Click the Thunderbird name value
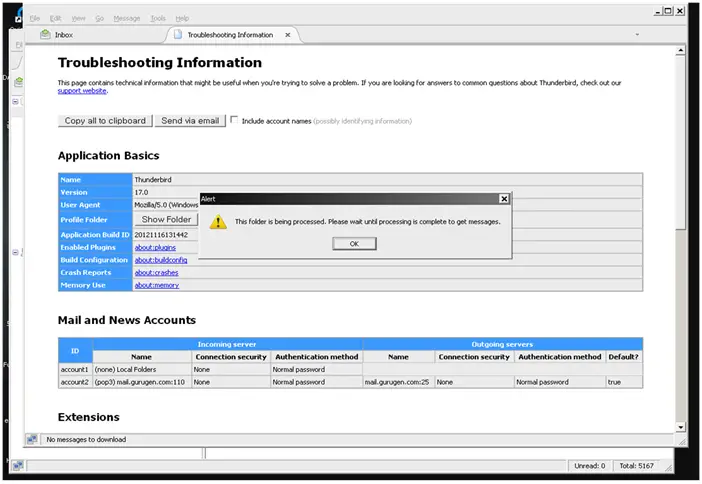Viewport: 702px width, 484px height. pyautogui.click(x=153, y=180)
